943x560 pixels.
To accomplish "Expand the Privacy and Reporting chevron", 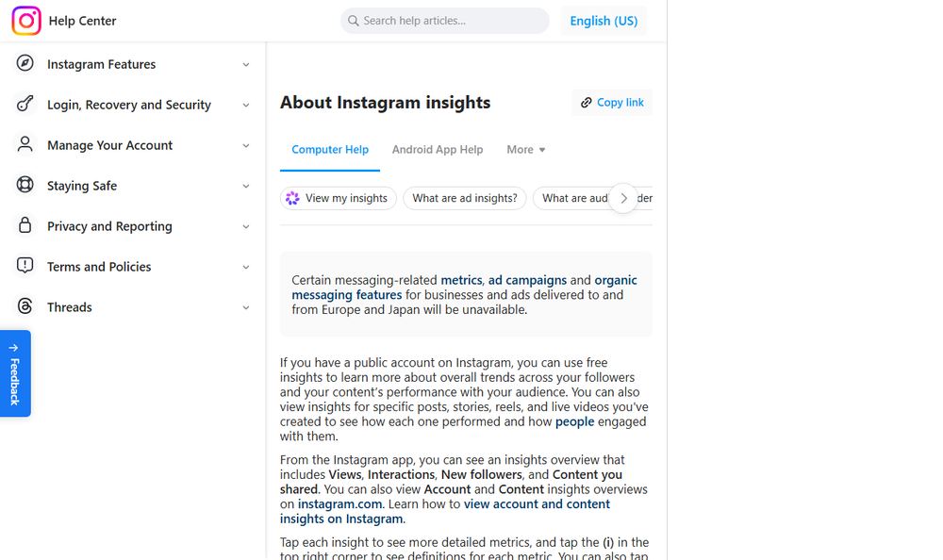I will click(x=246, y=226).
